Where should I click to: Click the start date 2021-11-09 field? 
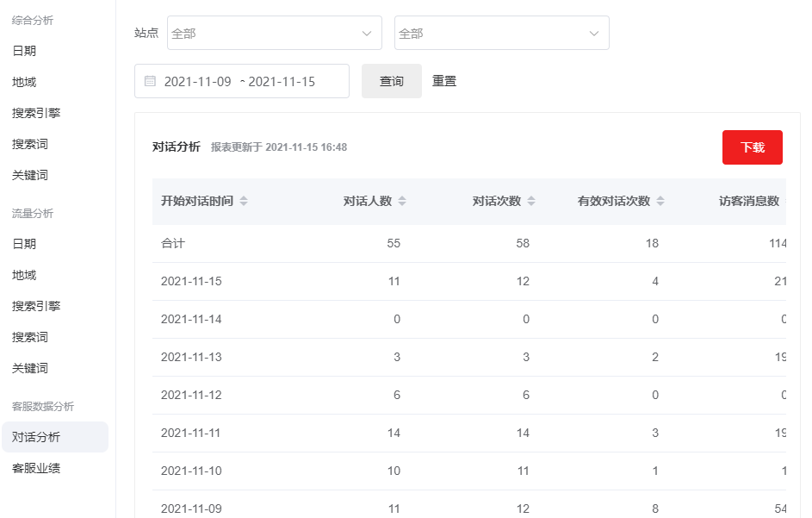[x=198, y=82]
